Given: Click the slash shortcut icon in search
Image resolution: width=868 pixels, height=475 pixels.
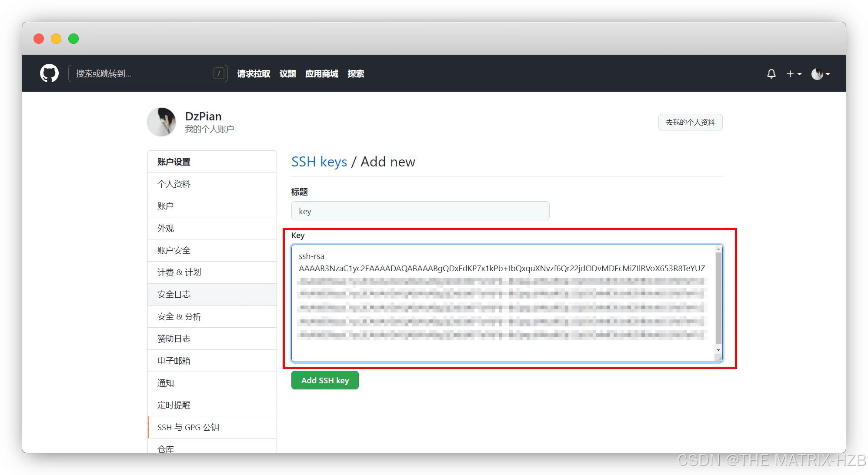Looking at the screenshot, I should point(219,73).
